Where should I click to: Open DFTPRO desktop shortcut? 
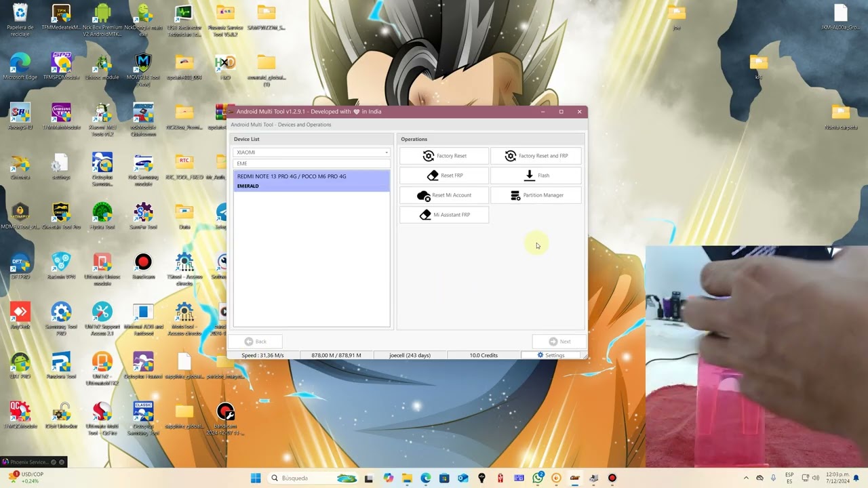pos(20,266)
